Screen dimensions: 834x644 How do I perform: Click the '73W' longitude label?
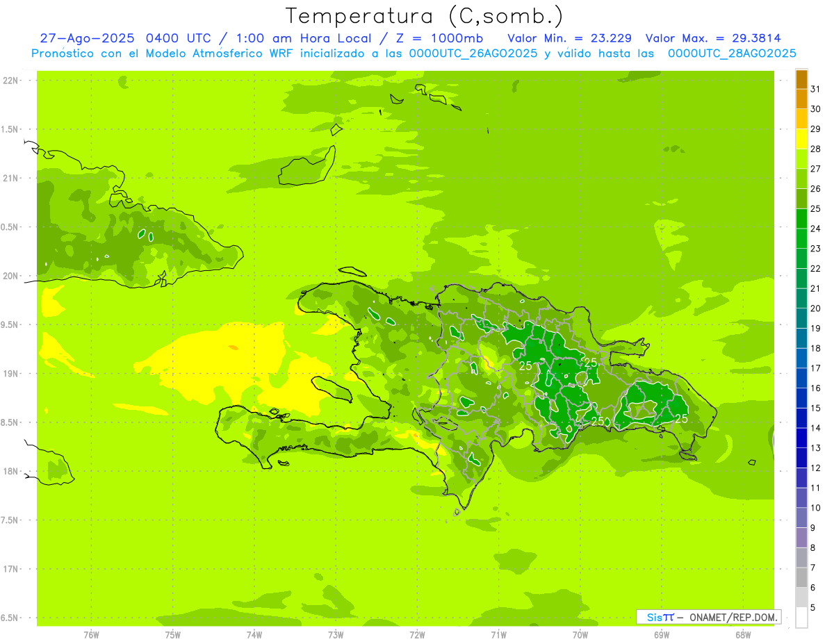[x=336, y=635]
